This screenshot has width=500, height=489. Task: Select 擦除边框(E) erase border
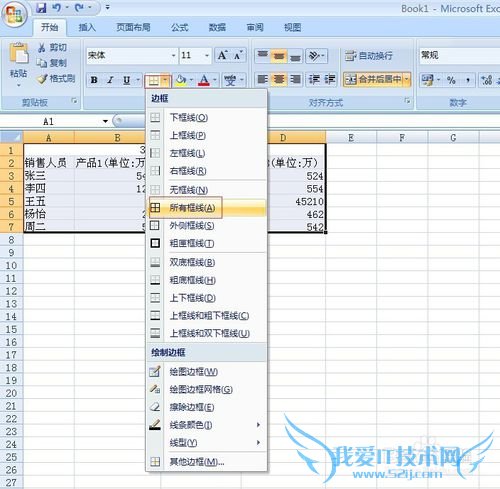pyautogui.click(x=207, y=407)
